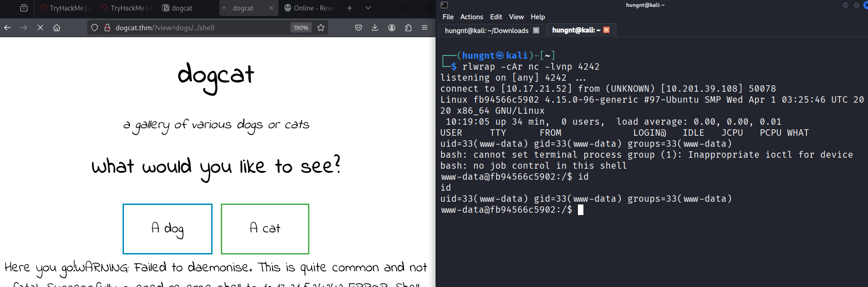
Task: Open the Firefox hamburger application menu
Action: [425, 28]
